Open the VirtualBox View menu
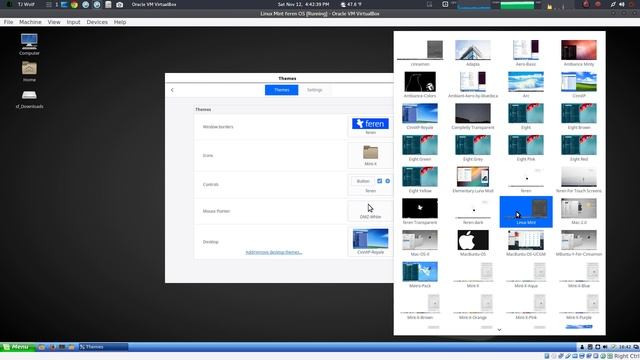Screen dimensions: 640x360 point(54,22)
